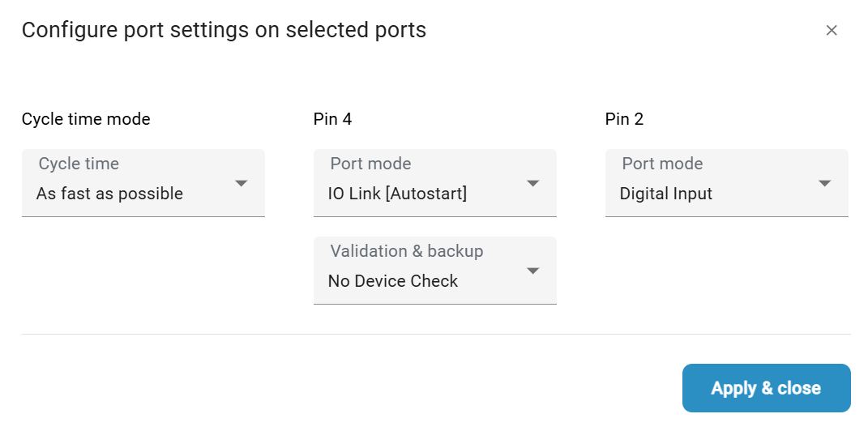Click the 'Pin 2' section heading
868x431 pixels.
(x=624, y=119)
